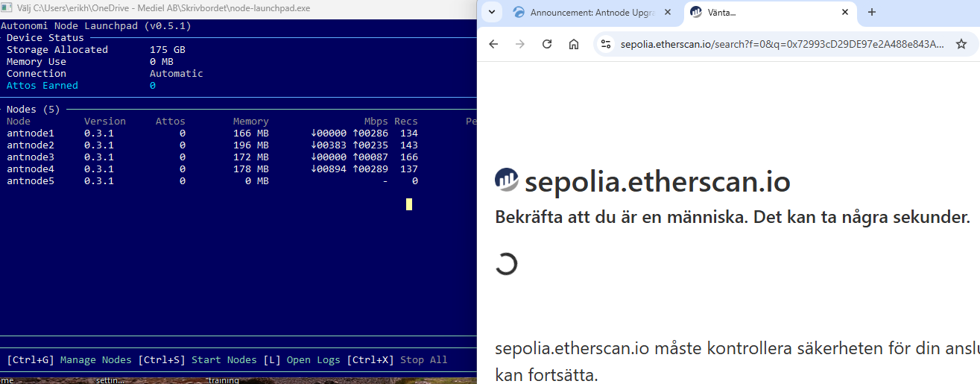Go back in Chrome browser

[x=493, y=44]
